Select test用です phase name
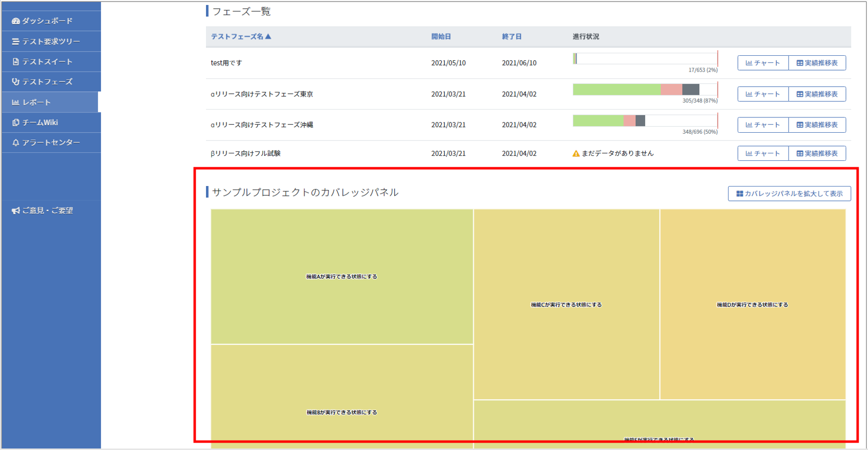The height and width of the screenshot is (450, 868). tap(226, 63)
